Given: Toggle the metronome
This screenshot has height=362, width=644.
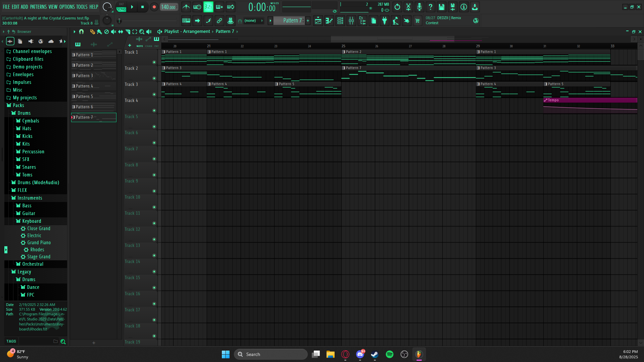Looking at the screenshot, I should click(186, 7).
